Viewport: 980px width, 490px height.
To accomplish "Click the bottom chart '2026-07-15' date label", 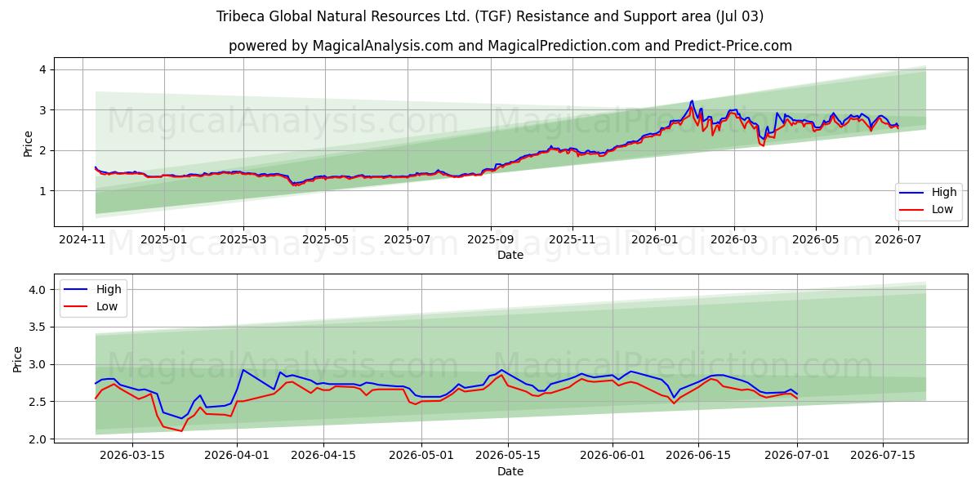I will coord(884,457).
